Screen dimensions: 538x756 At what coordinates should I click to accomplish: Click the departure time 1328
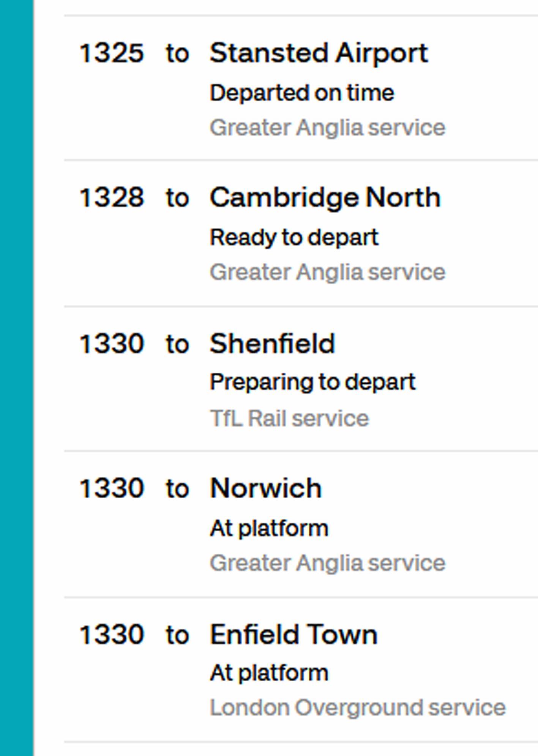pyautogui.click(x=112, y=197)
